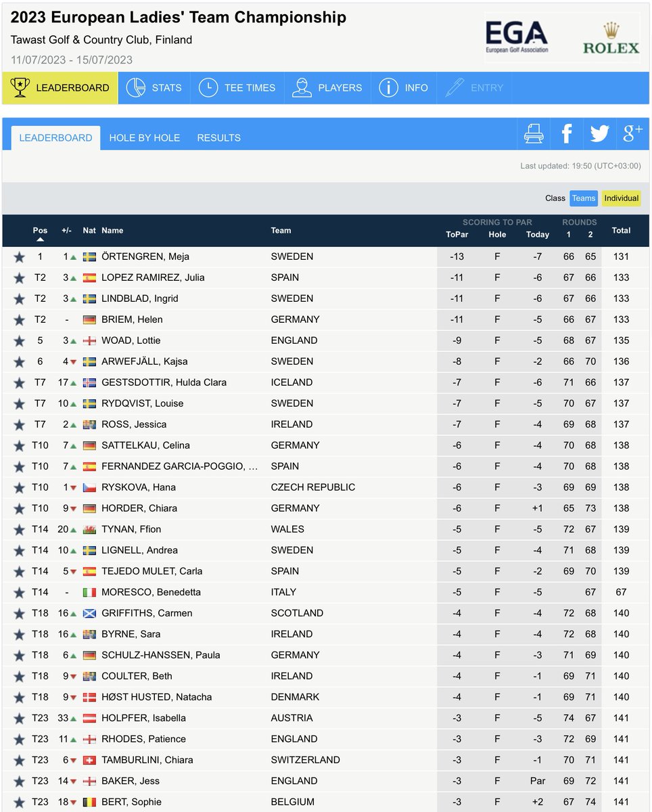The width and height of the screenshot is (652, 812).
Task: Favorite star for GESTSDOTTIR, Hulda Clara
Action: pos(19,382)
